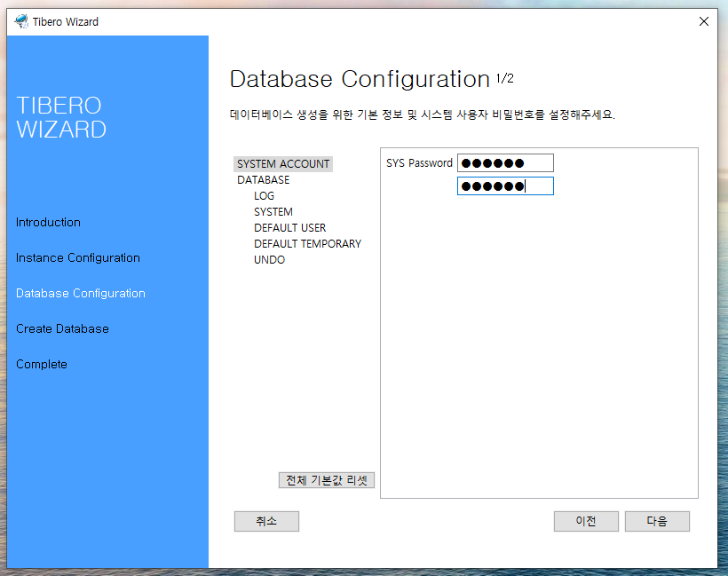The image size is (728, 576).
Task: Click the 전체 기본값 리셋 button
Action: coord(327,480)
